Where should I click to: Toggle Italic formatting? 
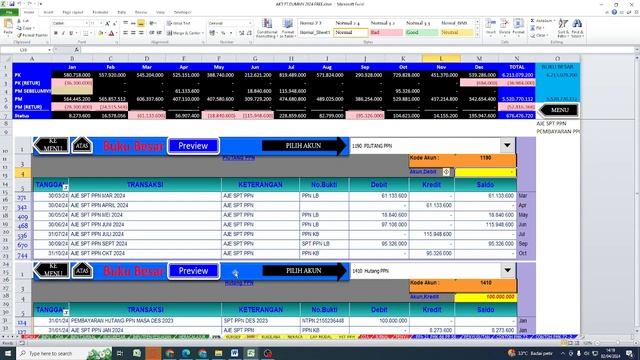pos(63,33)
